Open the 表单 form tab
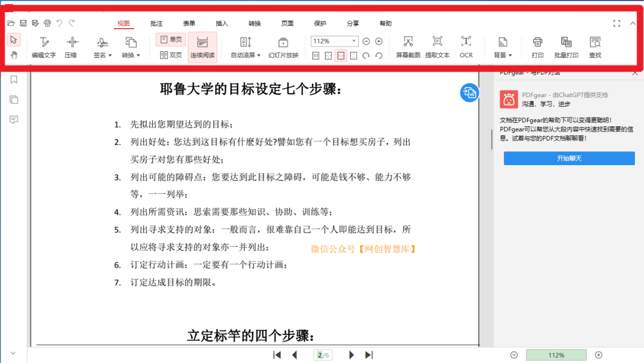This screenshot has width=644, height=363. [x=189, y=23]
